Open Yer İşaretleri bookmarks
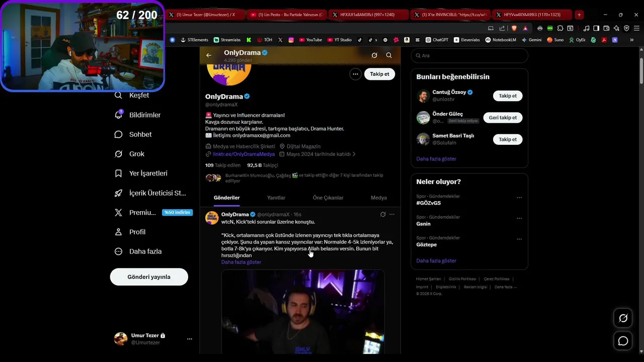This screenshot has width=644, height=362. pos(141,173)
